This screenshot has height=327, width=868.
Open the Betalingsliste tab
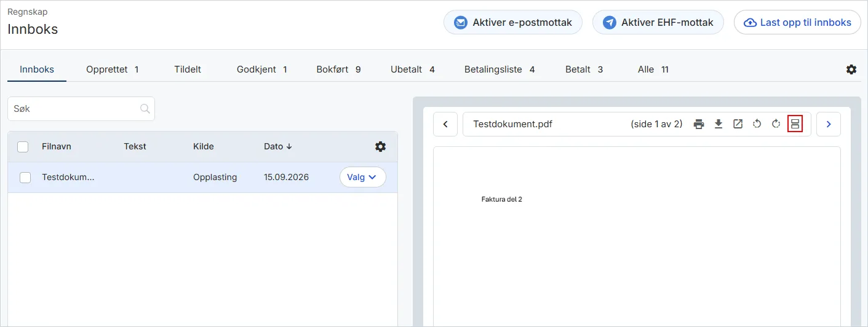point(500,69)
